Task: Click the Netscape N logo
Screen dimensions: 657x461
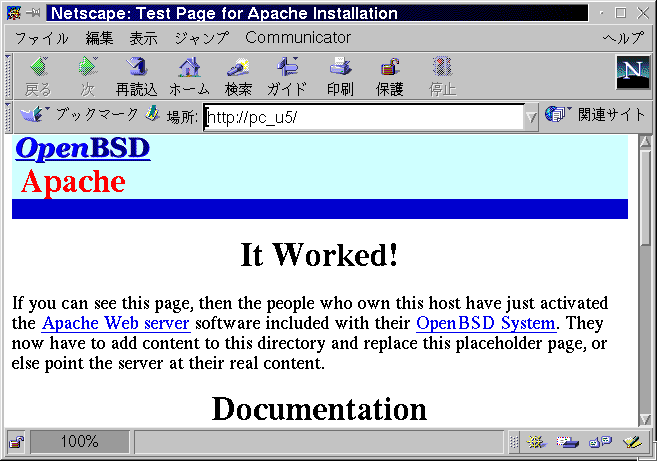Action: pyautogui.click(x=632, y=73)
